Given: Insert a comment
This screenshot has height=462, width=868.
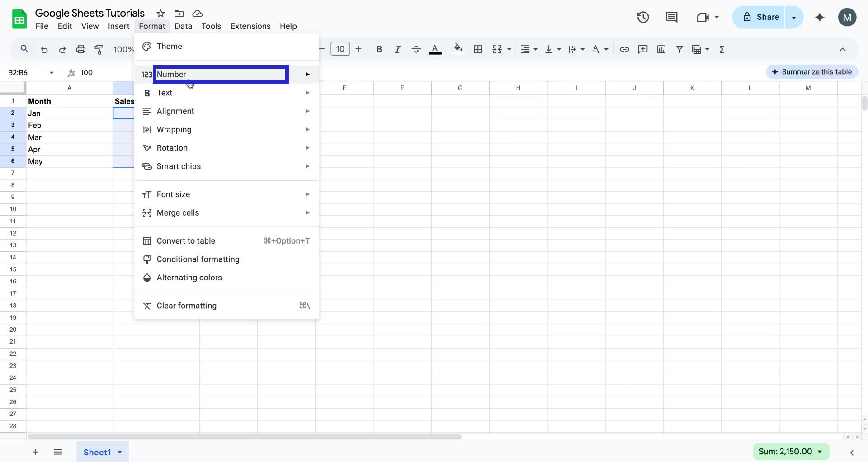Looking at the screenshot, I should [x=643, y=49].
